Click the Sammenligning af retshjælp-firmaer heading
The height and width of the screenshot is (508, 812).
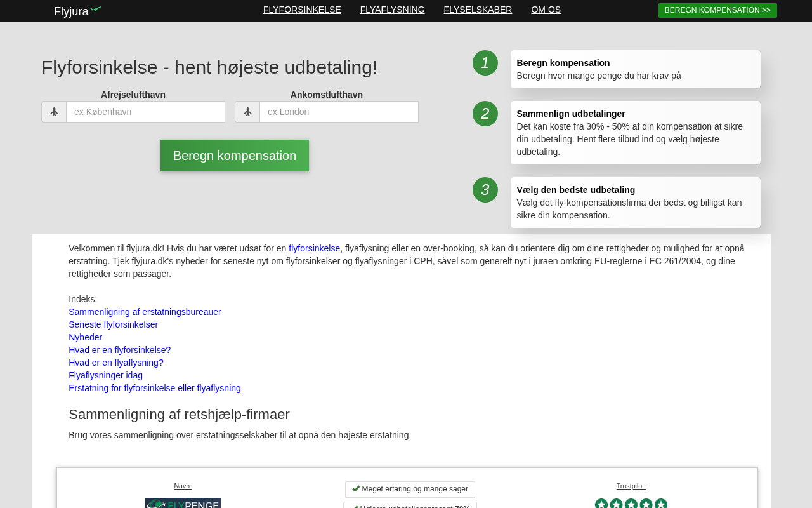tap(179, 415)
